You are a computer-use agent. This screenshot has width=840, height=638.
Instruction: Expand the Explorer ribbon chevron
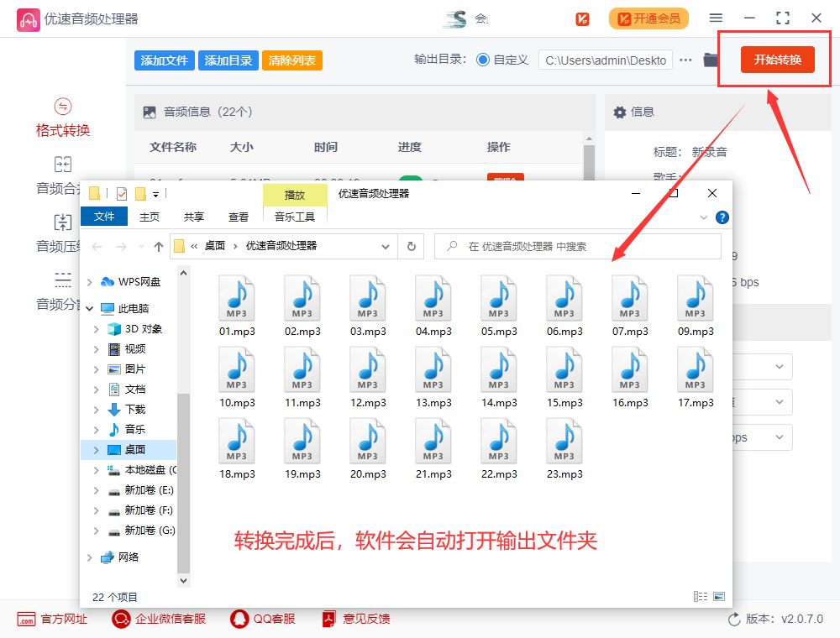pos(704,217)
